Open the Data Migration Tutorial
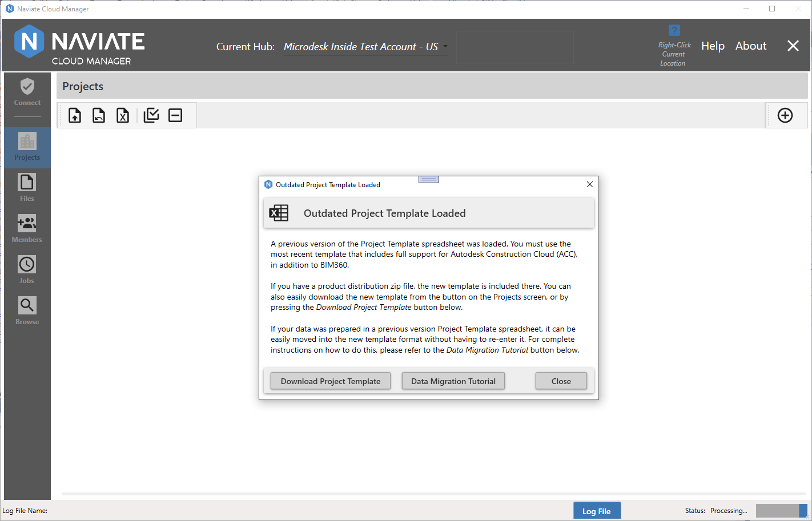This screenshot has height=521, width=812. 453,381
